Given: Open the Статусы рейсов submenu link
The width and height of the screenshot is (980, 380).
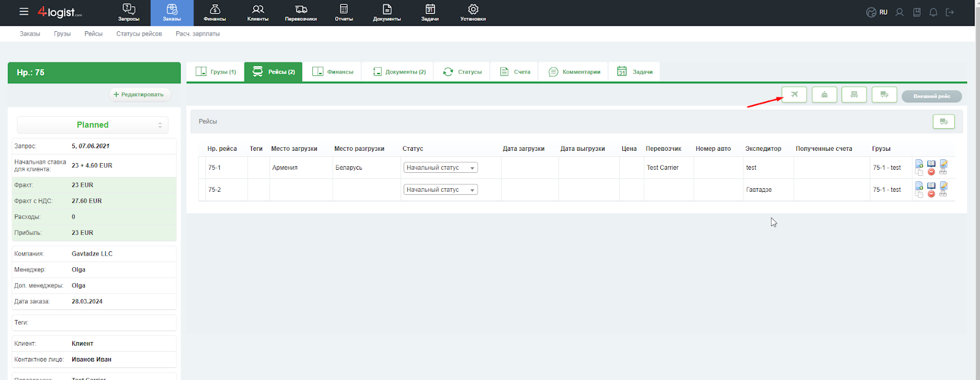Looking at the screenshot, I should pos(139,34).
